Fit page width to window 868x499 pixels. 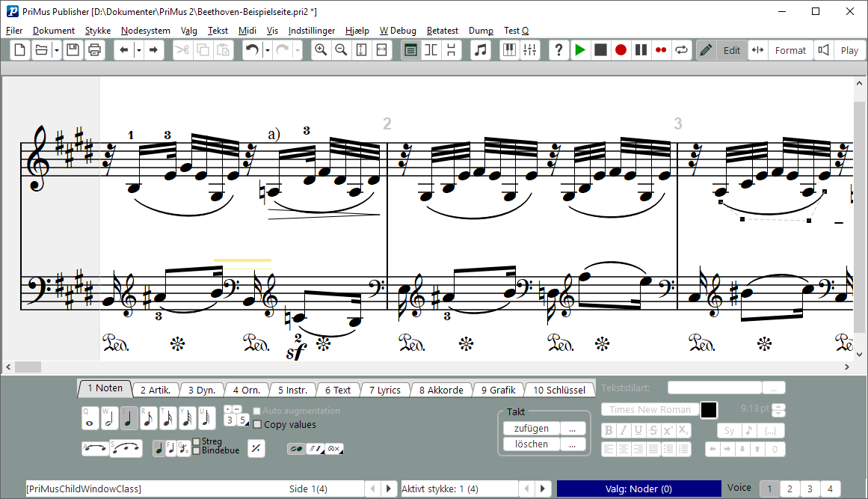[382, 50]
